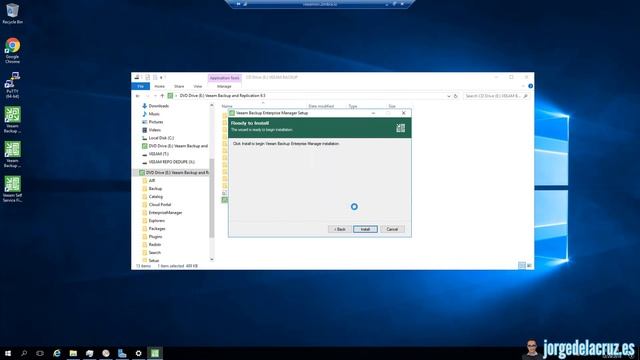Open the File tab in Explorer
640x360 pixels.
(x=140, y=87)
